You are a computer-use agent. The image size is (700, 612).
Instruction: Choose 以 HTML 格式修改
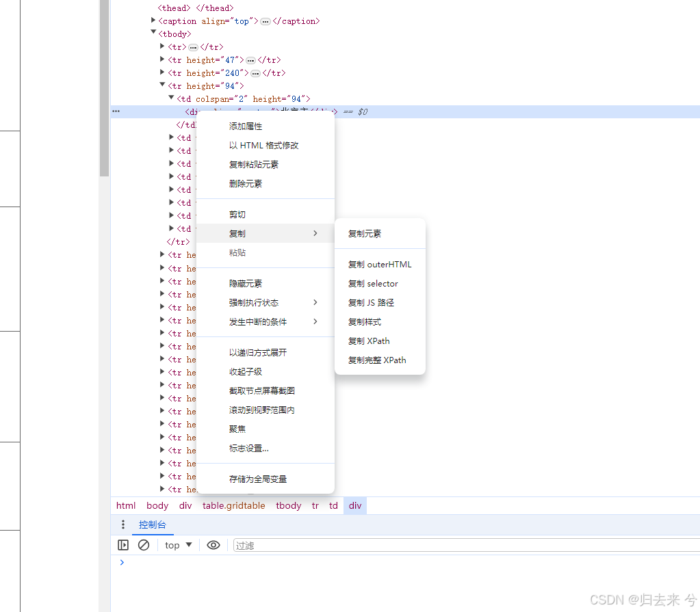tap(265, 146)
